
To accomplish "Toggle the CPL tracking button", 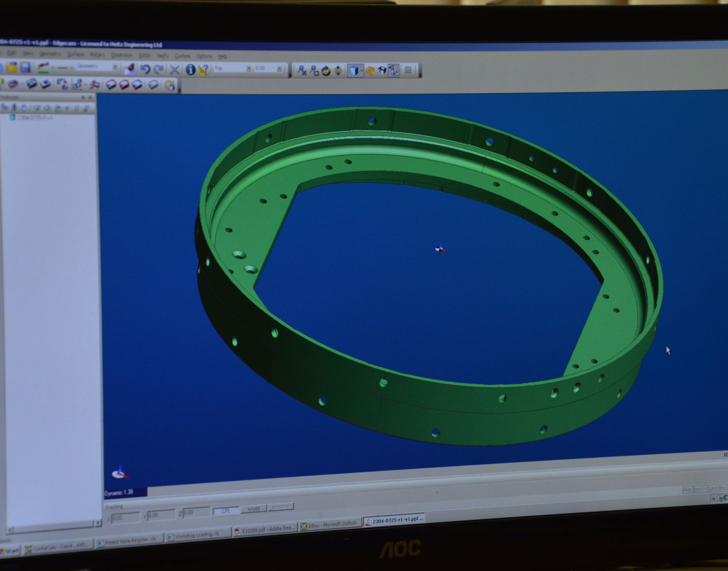I will 226,511.
